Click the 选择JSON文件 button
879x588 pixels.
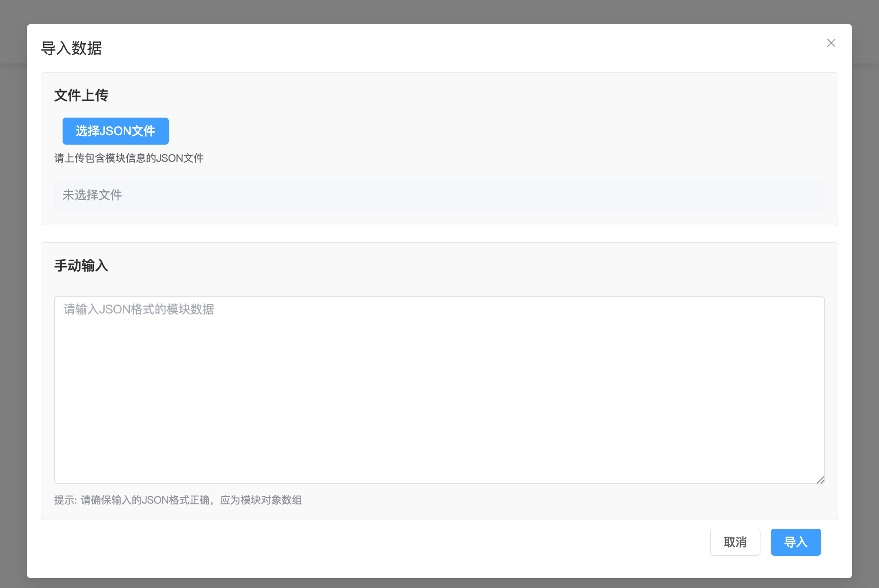point(115,131)
